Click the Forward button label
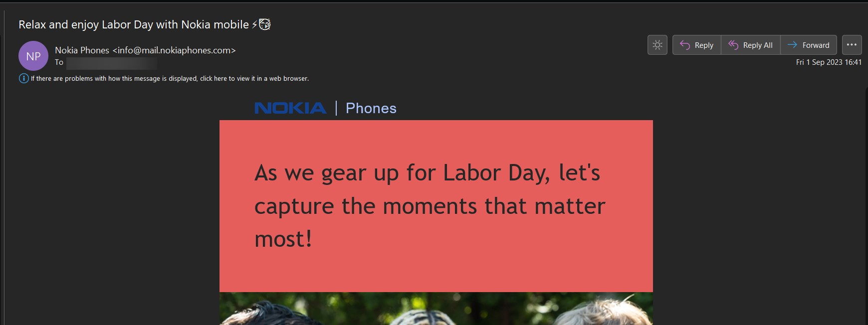868x325 pixels. (x=816, y=45)
